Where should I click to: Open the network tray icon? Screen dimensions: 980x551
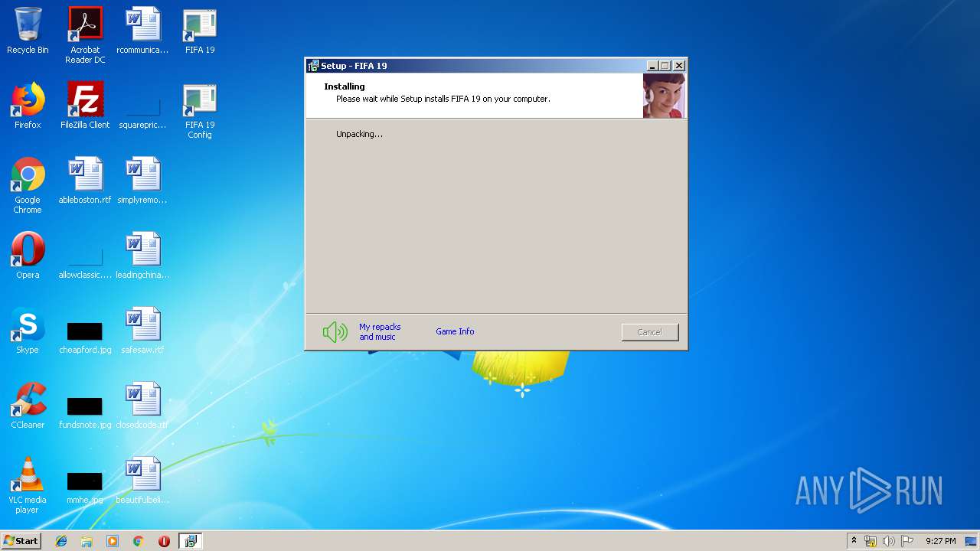pyautogui.click(x=871, y=541)
